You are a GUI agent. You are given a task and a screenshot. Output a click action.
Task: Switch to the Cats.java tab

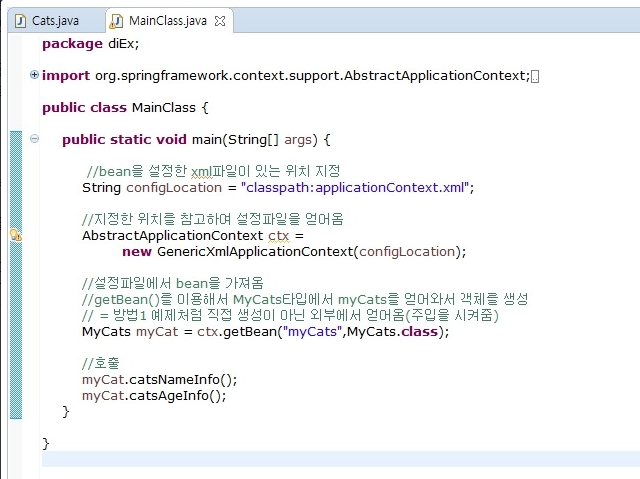[x=56, y=21]
